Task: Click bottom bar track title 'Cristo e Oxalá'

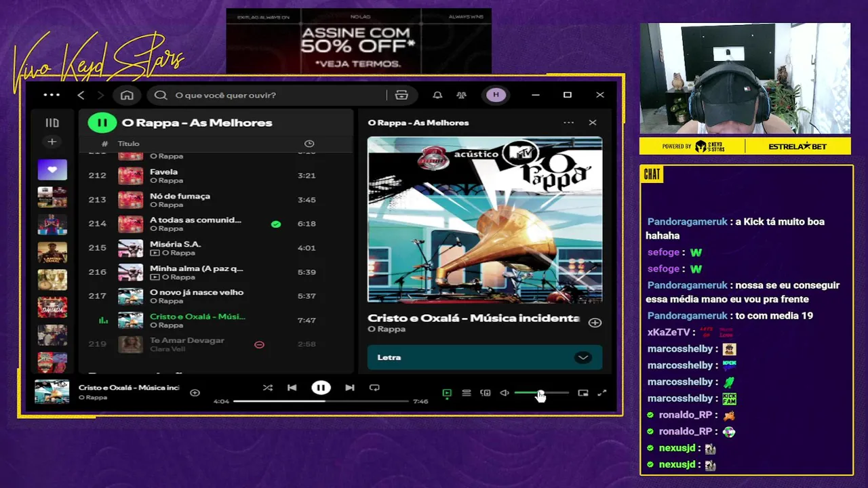Action: pyautogui.click(x=129, y=388)
